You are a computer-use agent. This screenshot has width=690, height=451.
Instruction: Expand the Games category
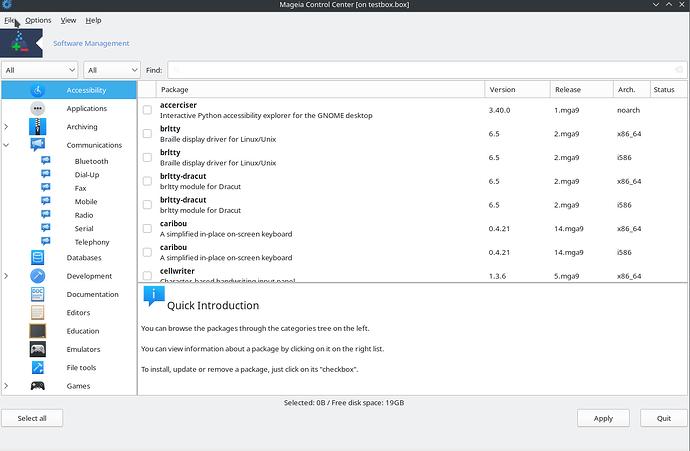coord(6,386)
